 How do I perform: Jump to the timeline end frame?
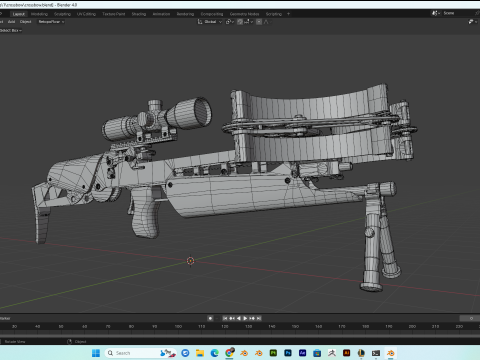[x=259, y=318]
